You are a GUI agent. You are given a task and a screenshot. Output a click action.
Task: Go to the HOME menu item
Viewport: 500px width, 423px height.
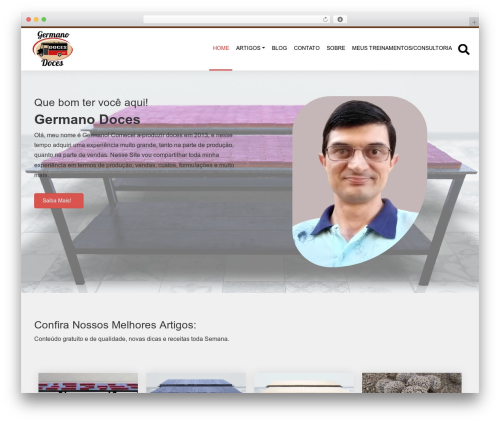click(x=221, y=48)
